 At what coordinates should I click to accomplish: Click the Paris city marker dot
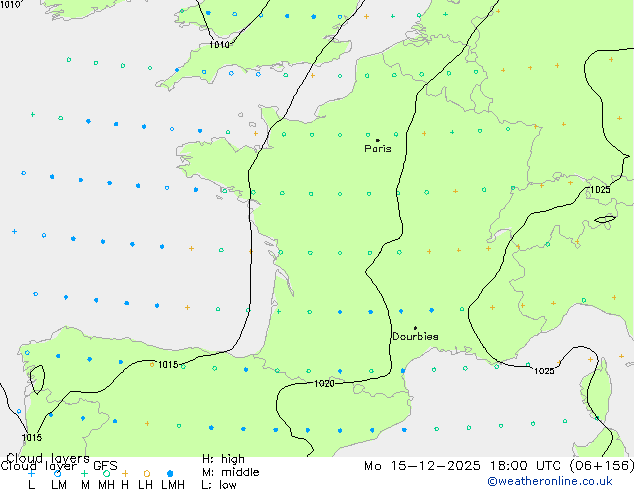(378, 140)
